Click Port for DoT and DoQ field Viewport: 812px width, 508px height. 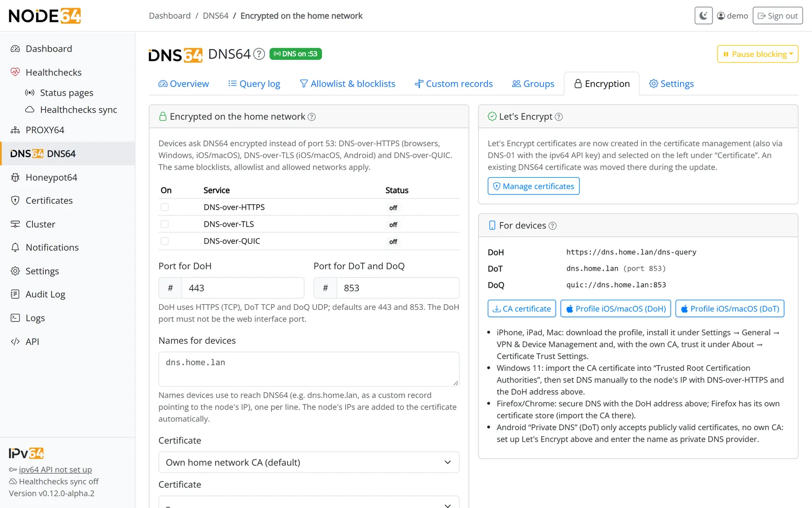[398, 288]
